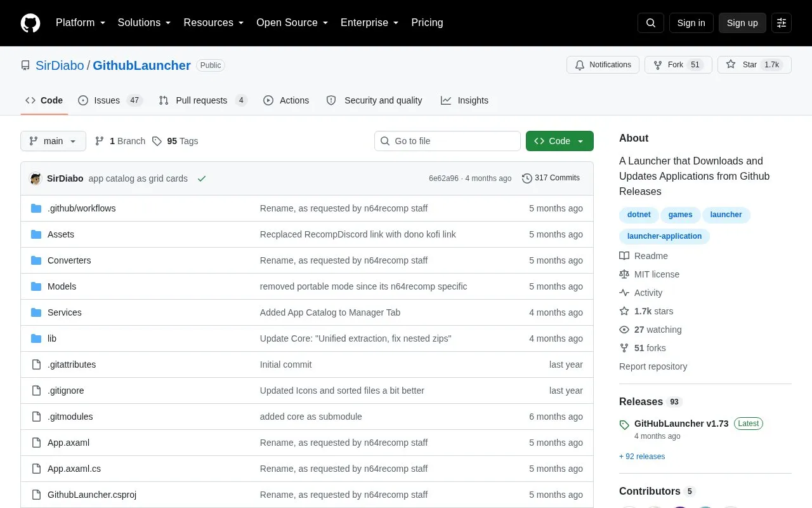Expand the Open Source dropdown
The image size is (812, 508).
point(292,23)
